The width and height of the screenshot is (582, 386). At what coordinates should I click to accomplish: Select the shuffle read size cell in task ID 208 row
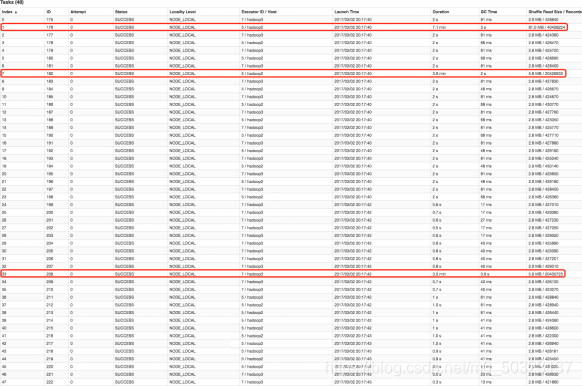click(x=546, y=274)
